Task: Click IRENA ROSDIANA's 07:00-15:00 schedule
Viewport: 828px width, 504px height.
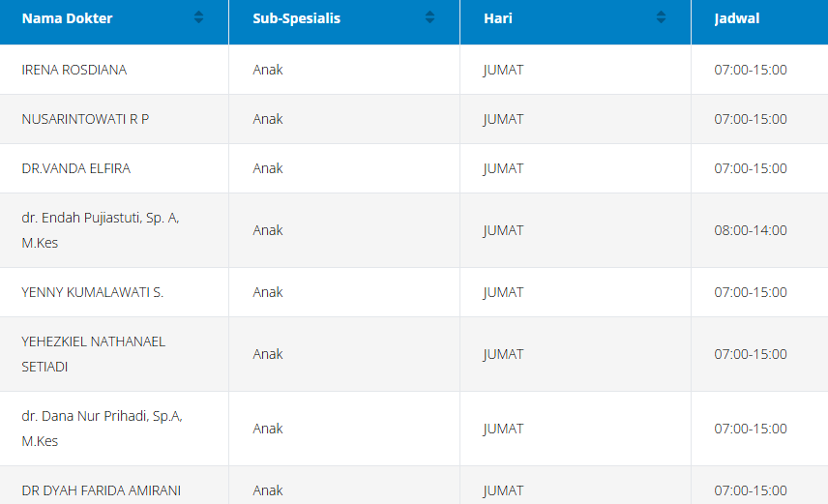Action: pyautogui.click(x=751, y=70)
